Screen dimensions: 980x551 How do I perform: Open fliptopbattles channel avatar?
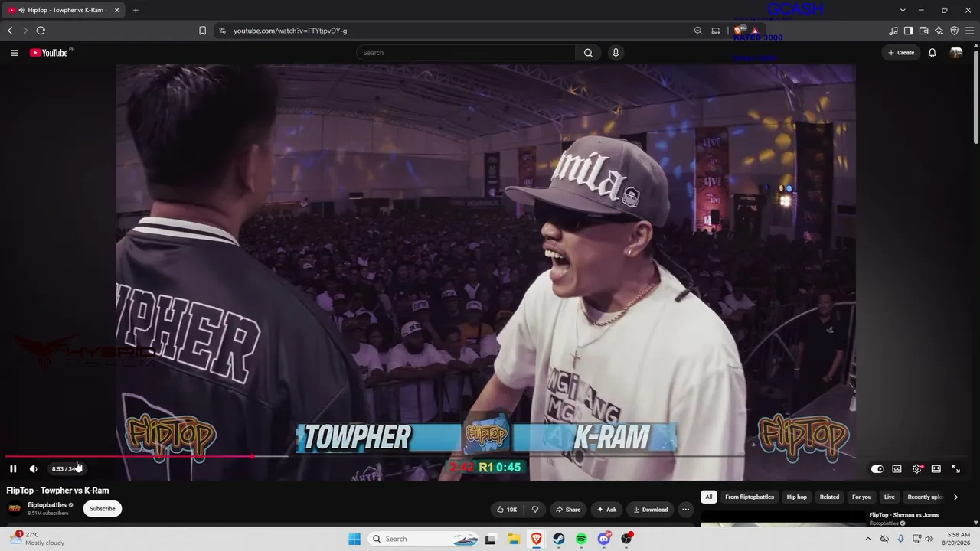[x=15, y=509]
